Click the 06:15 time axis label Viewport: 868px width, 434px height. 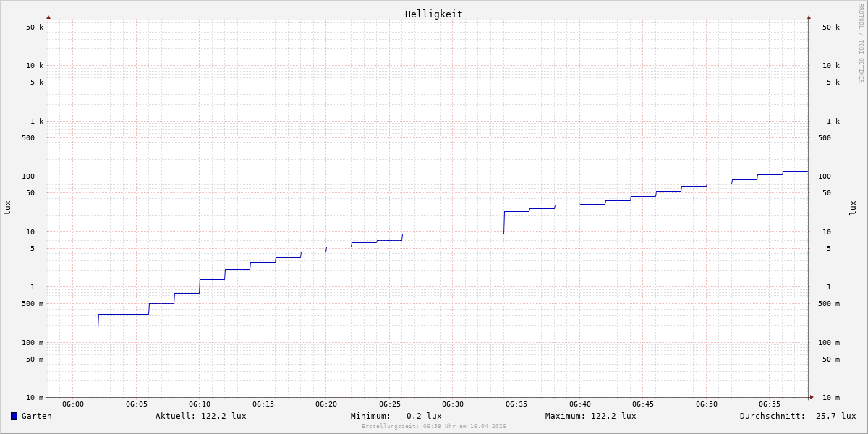click(x=263, y=404)
